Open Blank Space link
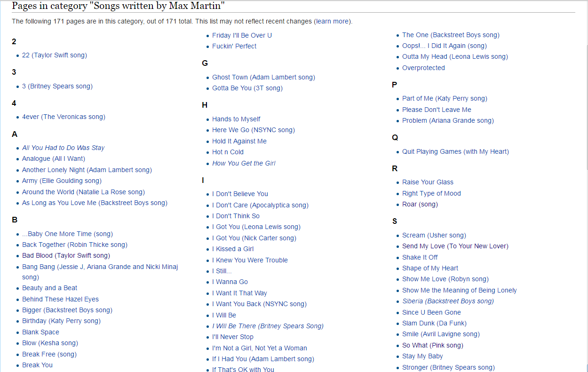The image size is (588, 372). pos(40,332)
